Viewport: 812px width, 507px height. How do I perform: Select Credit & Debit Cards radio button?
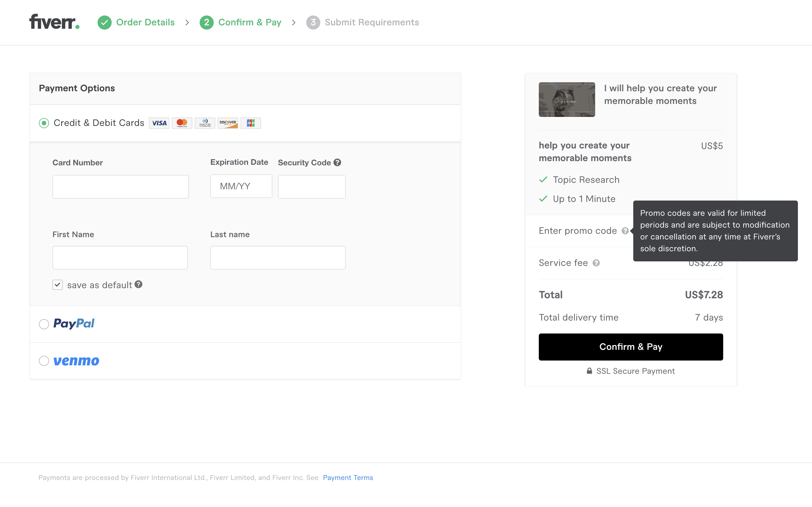tap(44, 123)
